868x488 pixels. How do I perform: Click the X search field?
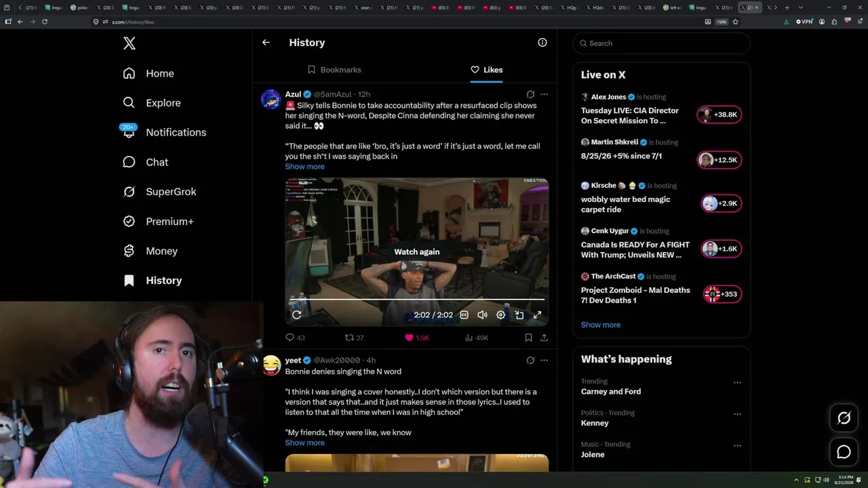pos(662,43)
